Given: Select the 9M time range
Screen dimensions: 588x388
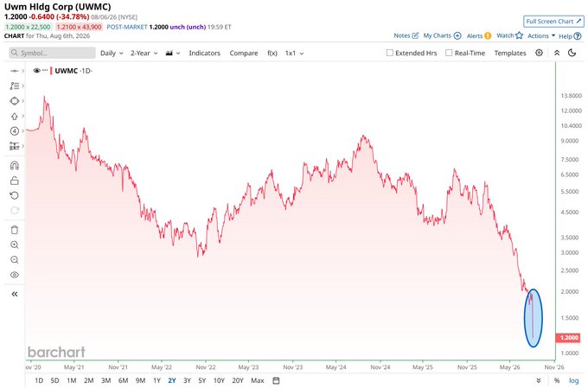Looking at the screenshot, I should [140, 380].
